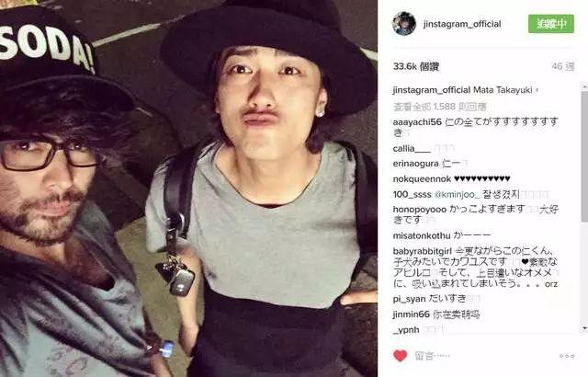This screenshot has height=377, width=588.
Task: Open commenter nokqueennok profile
Action: [422, 179]
